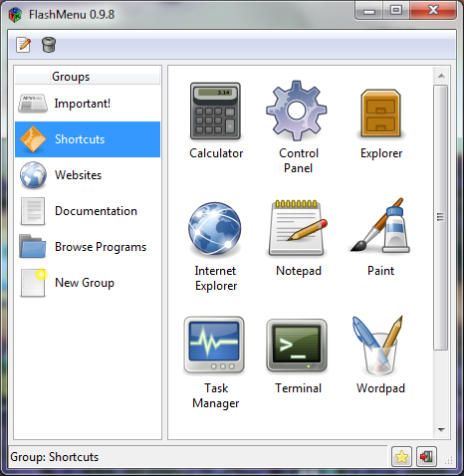Viewport: 464px width, 476px height.
Task: Click the scrollbar down arrow
Action: (x=441, y=430)
